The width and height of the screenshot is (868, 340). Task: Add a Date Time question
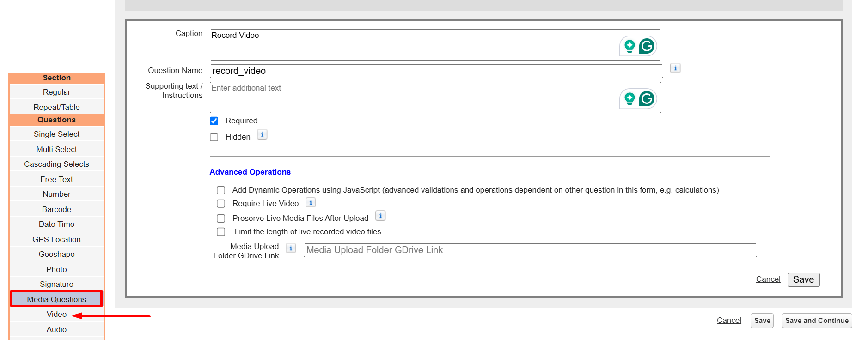[x=57, y=224]
